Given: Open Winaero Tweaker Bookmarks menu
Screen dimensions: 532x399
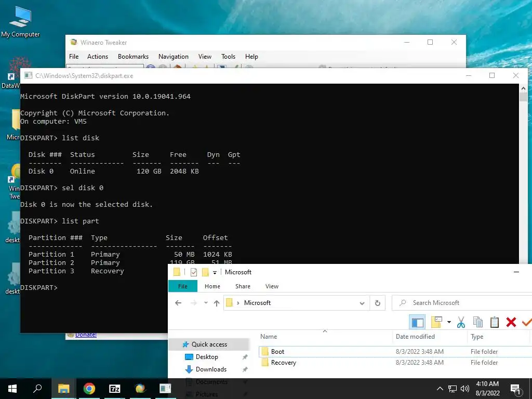Looking at the screenshot, I should click(x=133, y=57).
